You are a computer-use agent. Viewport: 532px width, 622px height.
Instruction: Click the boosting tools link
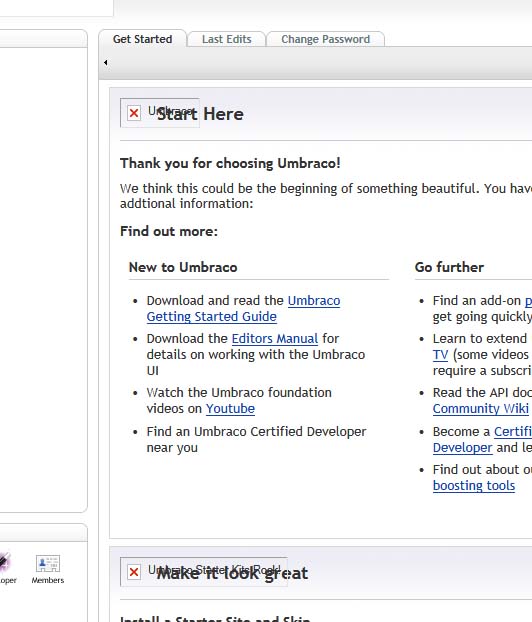tap(474, 486)
